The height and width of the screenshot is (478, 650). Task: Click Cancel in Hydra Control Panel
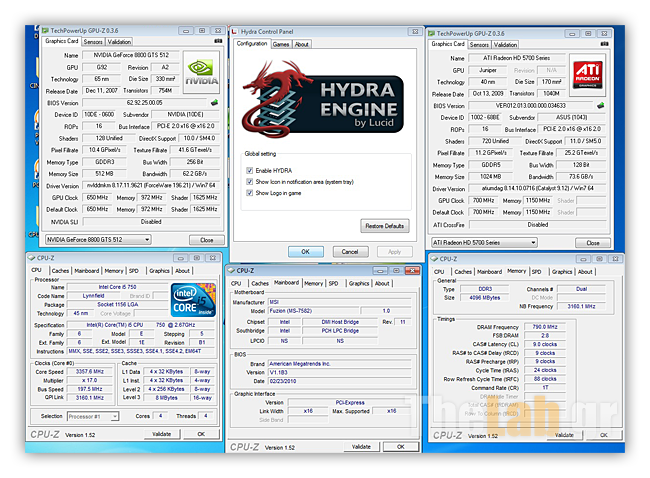tap(350, 252)
